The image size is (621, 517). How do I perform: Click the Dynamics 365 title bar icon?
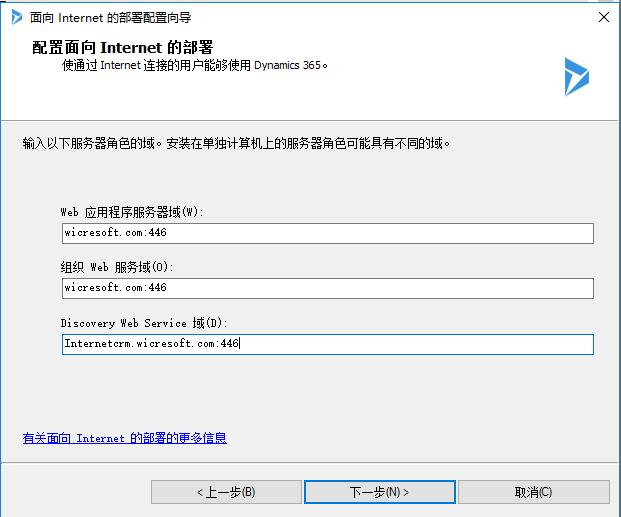tap(17, 17)
